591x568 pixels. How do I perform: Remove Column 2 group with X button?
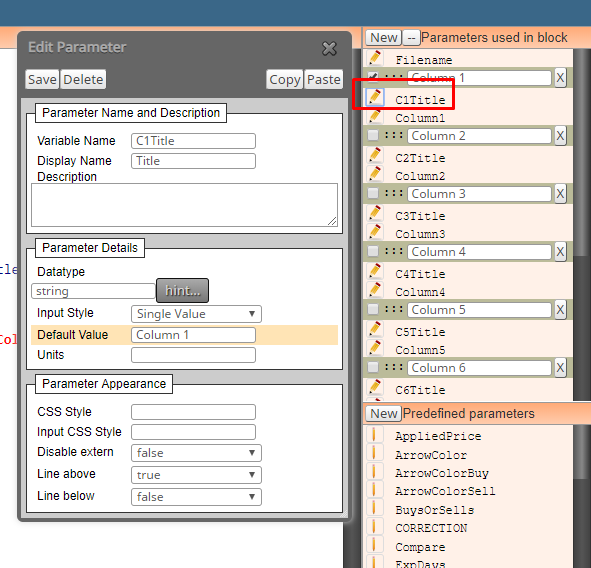click(x=560, y=136)
